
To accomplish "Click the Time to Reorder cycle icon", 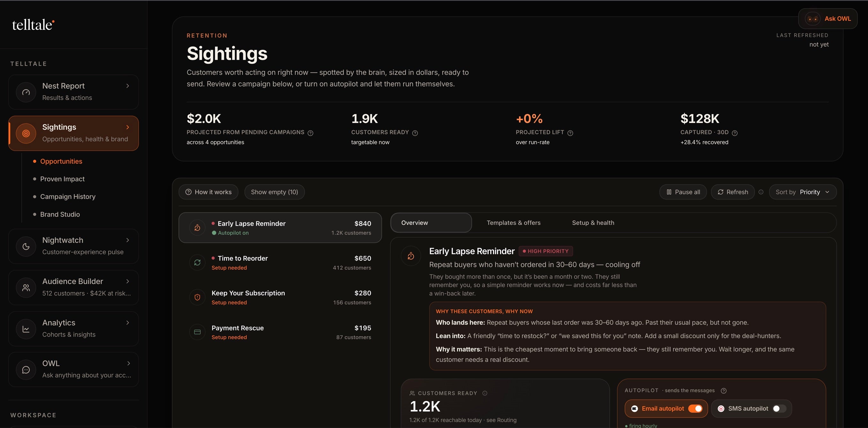I will (198, 263).
